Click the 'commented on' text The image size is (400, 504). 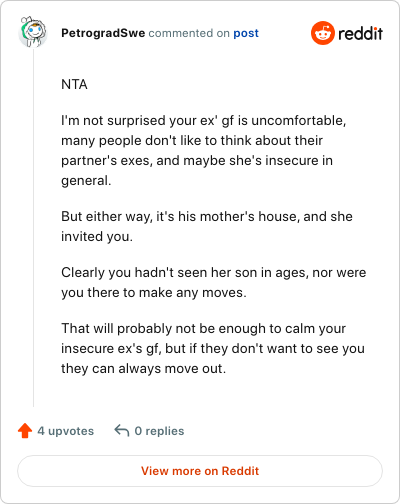189,33
